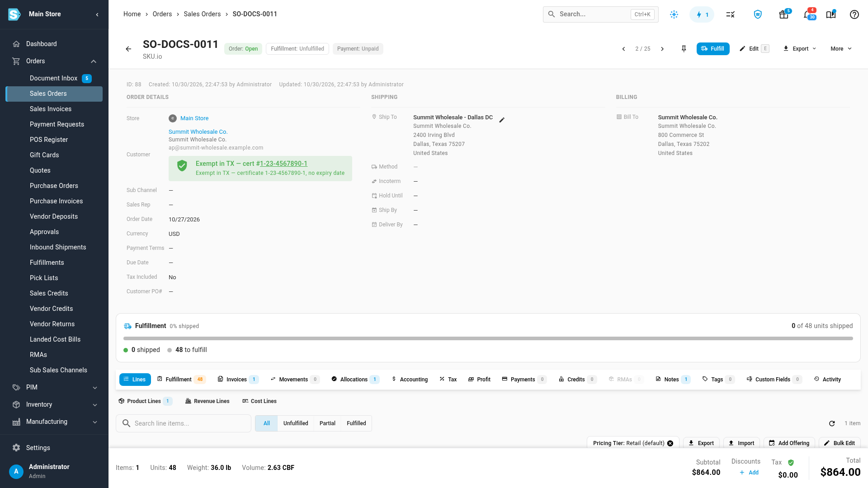Collapse the Orders menu section
This screenshot has height=488, width=868.
point(94,61)
